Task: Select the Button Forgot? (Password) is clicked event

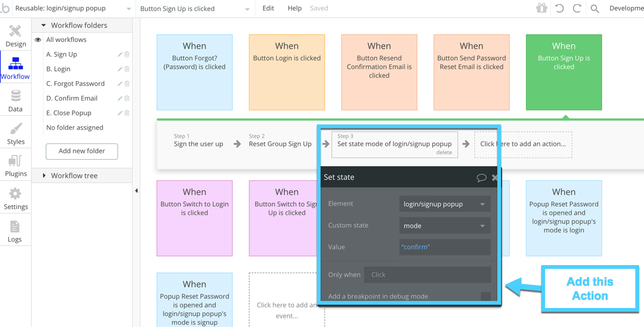Action: coord(195,72)
